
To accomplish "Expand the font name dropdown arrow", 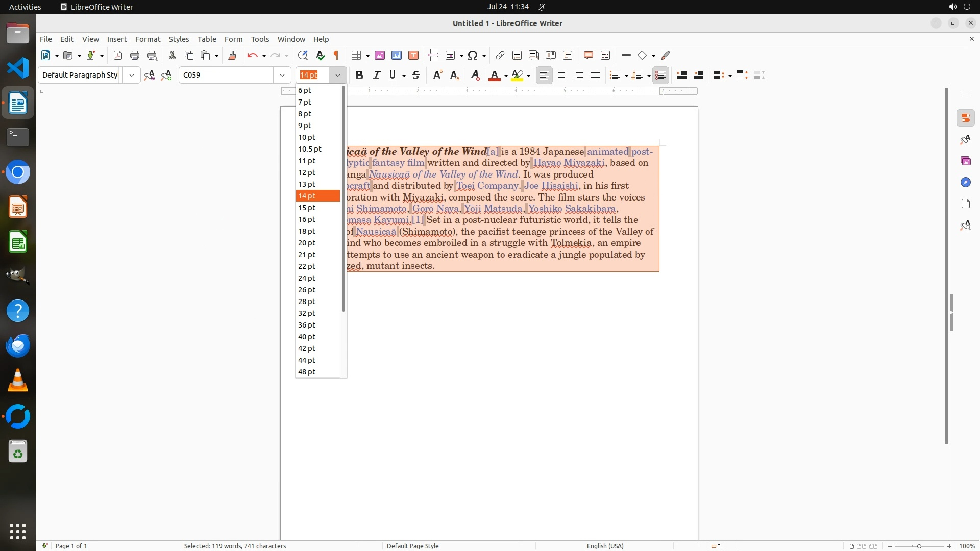I will [x=282, y=75].
